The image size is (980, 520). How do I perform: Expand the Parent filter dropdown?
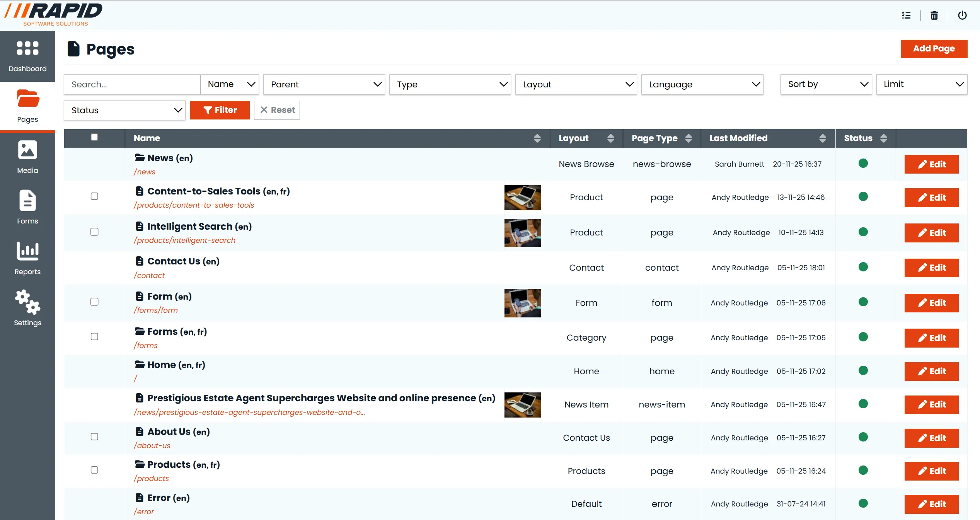tap(324, 84)
